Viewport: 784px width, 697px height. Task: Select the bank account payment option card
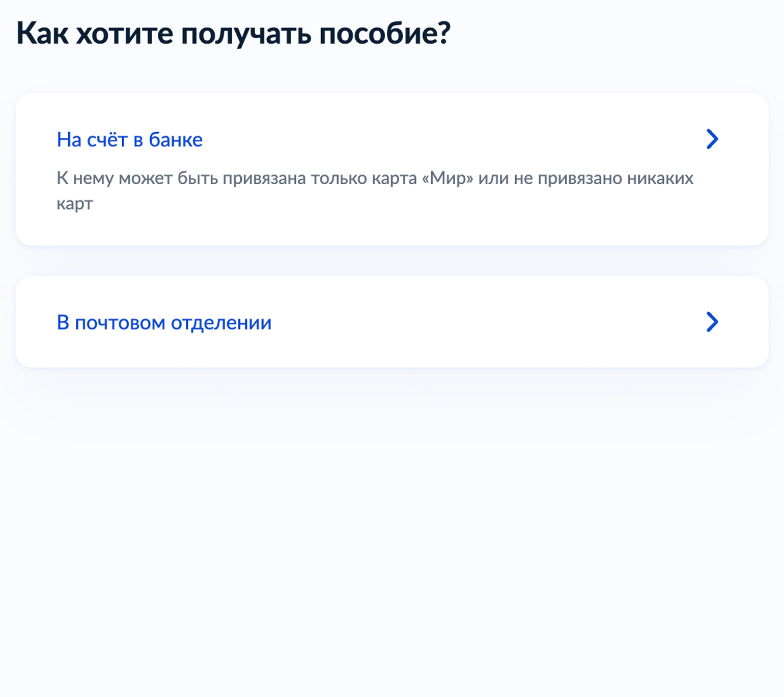coord(392,169)
